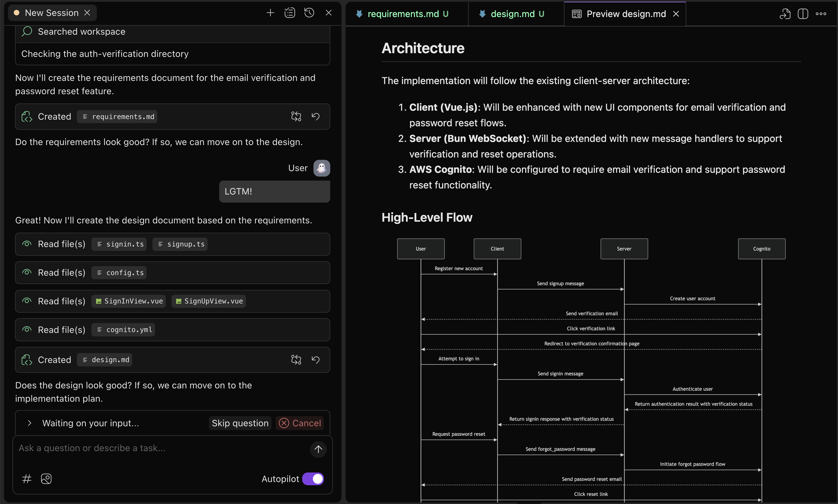Open editor more actions ellipsis
The width and height of the screenshot is (838, 504).
pos(821,14)
